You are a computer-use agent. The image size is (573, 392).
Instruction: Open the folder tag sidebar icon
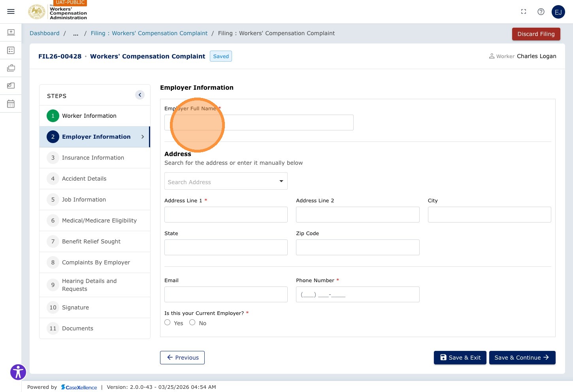11,85
